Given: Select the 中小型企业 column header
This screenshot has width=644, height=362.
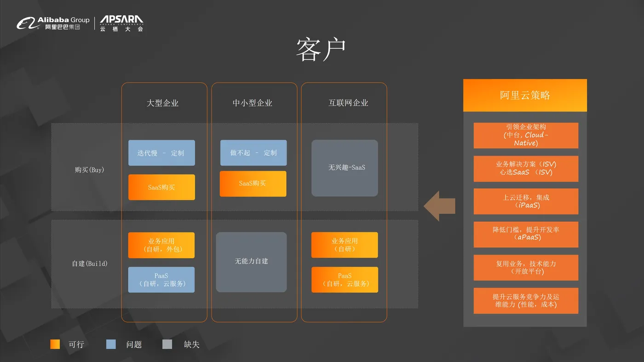Looking at the screenshot, I should pyautogui.click(x=253, y=103).
